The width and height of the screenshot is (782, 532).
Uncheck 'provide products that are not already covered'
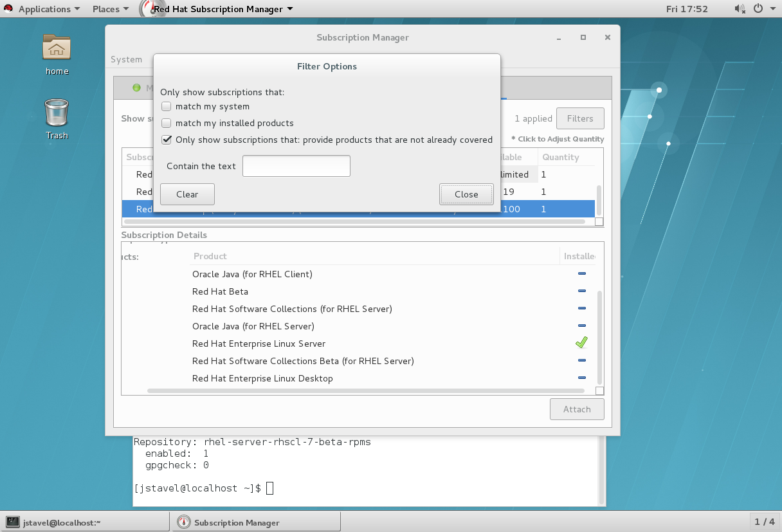coord(167,140)
